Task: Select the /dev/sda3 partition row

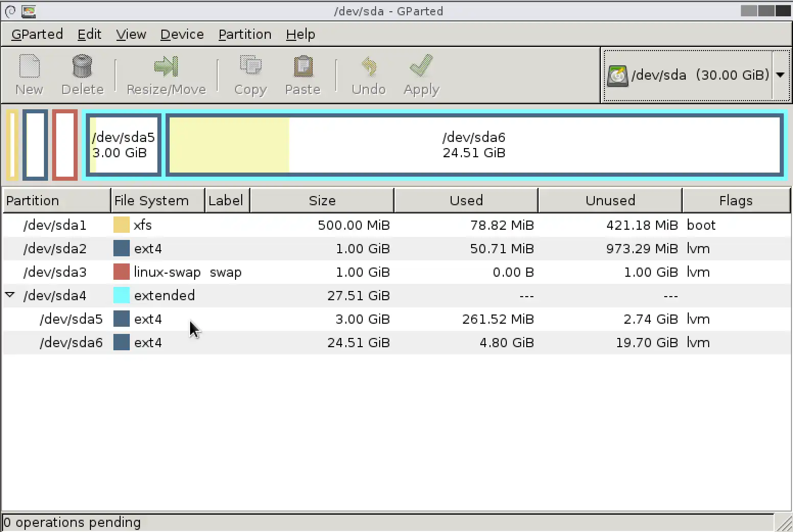Action: (x=396, y=272)
